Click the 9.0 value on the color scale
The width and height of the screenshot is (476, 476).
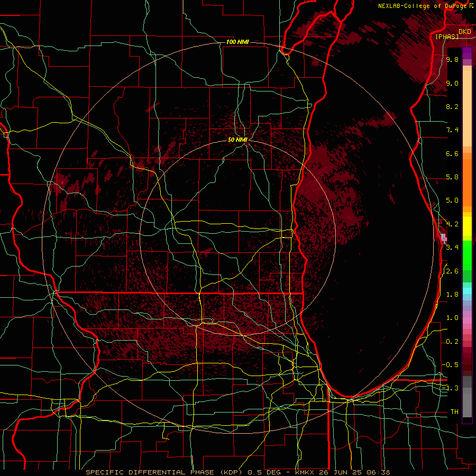pos(452,83)
